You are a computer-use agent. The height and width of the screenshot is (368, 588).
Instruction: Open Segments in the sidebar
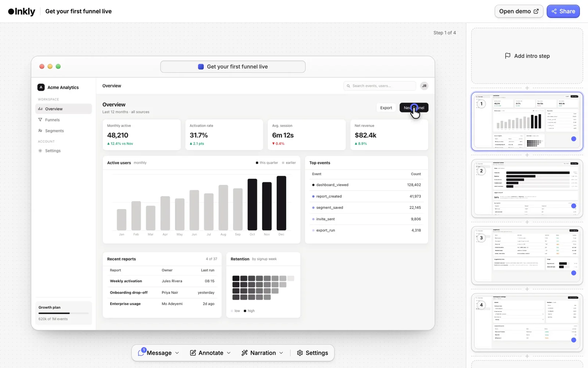click(64, 131)
